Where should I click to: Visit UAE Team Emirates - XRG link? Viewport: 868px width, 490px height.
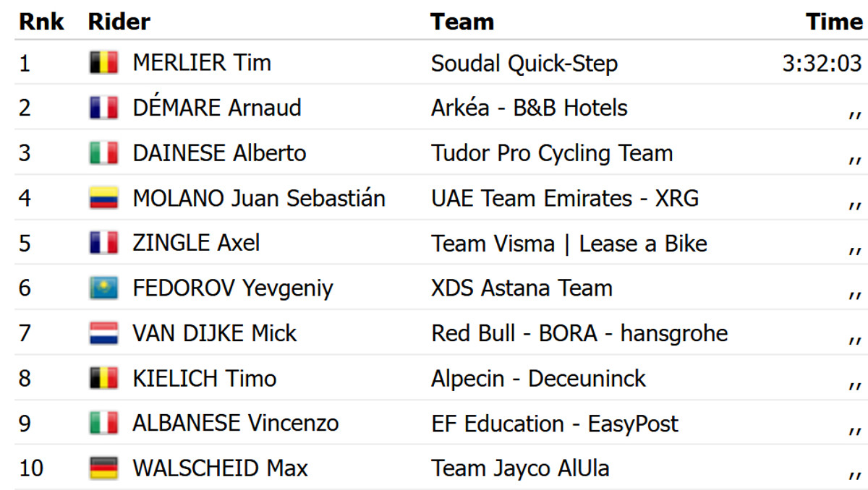565,198
